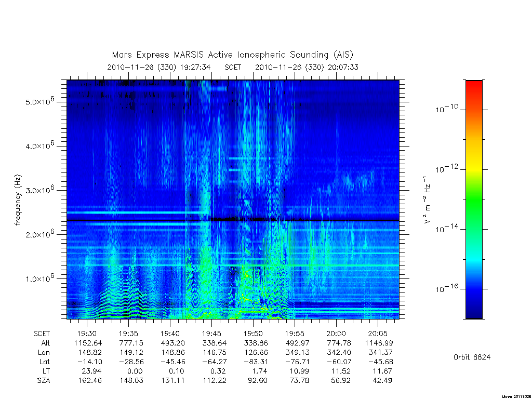
Task: Click the colorbar label 10^-16
Action: [447, 288]
